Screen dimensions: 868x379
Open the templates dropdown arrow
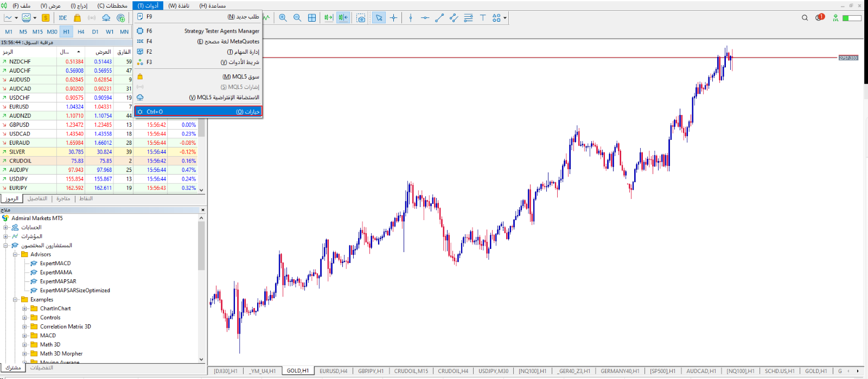pyautogui.click(x=35, y=18)
